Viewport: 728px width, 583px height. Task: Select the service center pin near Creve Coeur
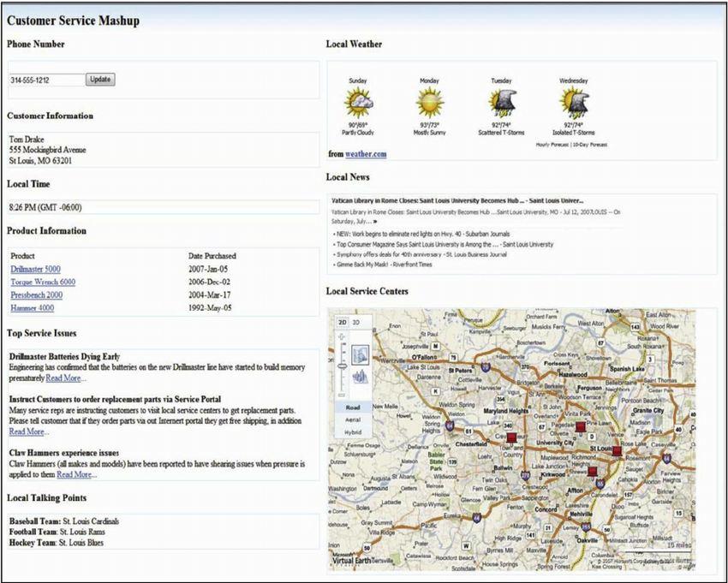point(511,437)
